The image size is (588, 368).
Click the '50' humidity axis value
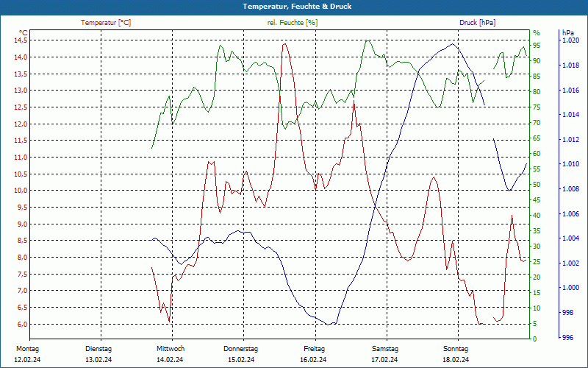point(537,185)
